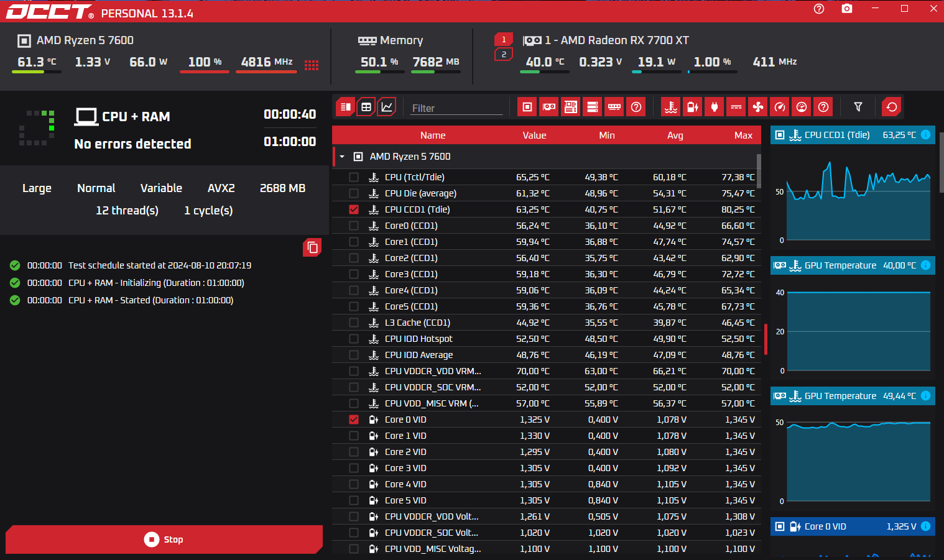Enable the CPU (Tctl/Tdie) checkbox
Viewport: 944px width, 560px height.
(x=354, y=177)
